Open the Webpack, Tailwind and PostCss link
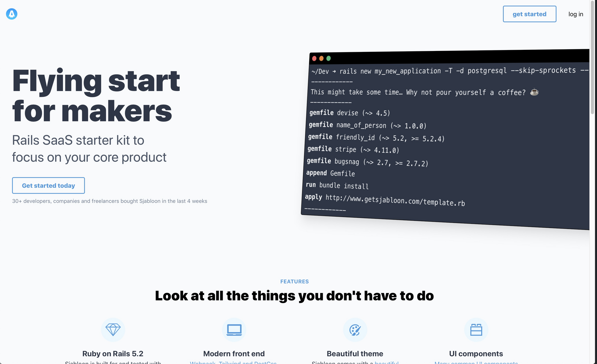The height and width of the screenshot is (364, 597). click(233, 362)
